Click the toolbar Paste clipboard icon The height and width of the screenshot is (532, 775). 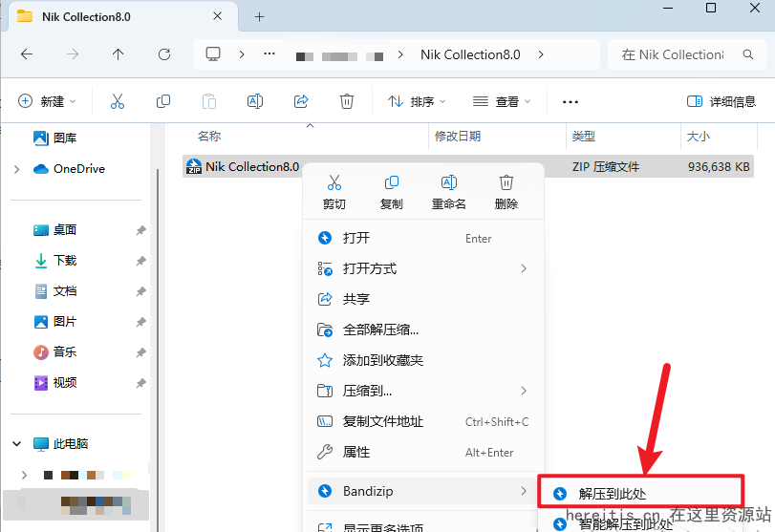[x=209, y=101]
